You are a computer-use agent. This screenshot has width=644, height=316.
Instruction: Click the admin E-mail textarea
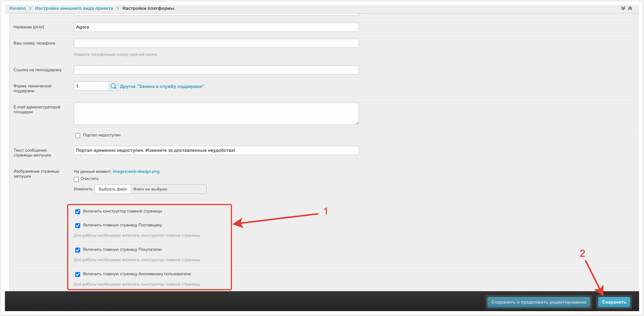click(x=216, y=114)
